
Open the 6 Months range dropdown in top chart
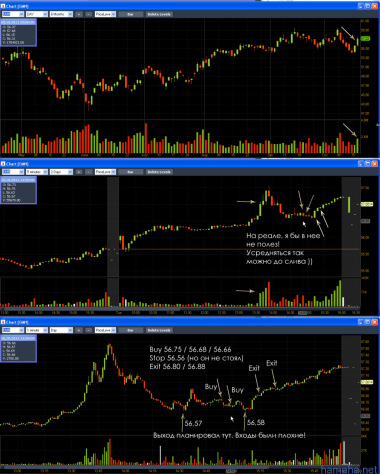(x=61, y=14)
